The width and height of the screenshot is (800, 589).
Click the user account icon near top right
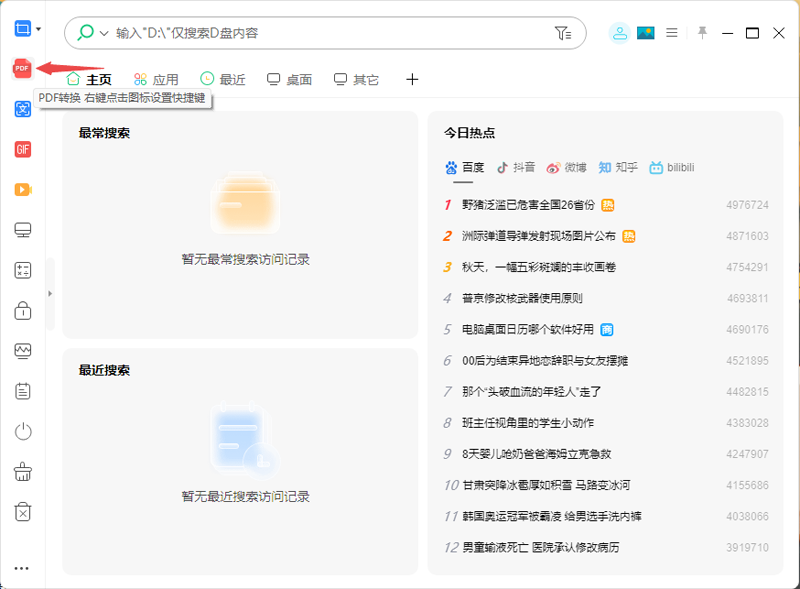[619, 32]
